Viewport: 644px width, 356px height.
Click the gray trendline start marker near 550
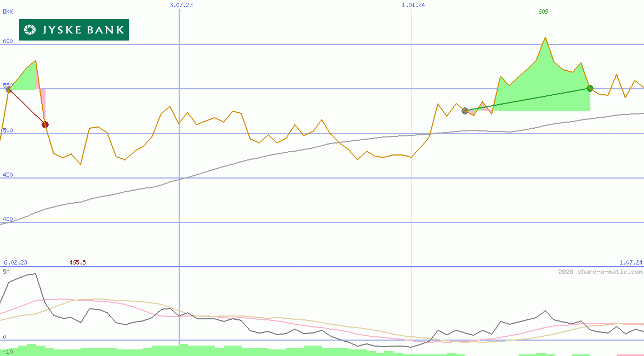[x=9, y=89]
